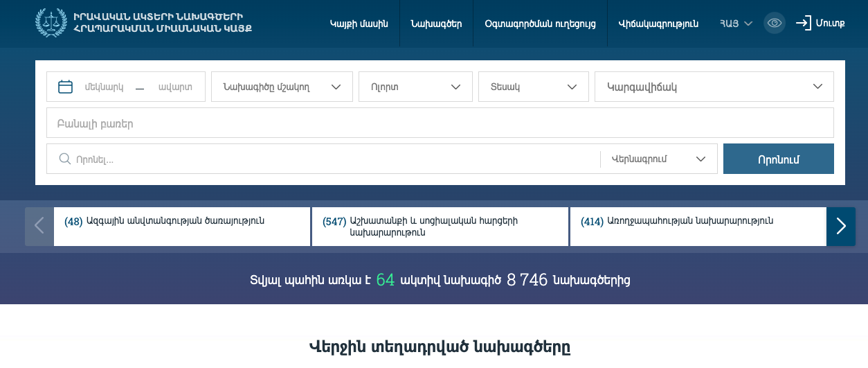This screenshot has height=368, width=868.
Task: Click the login arrow icon Մուտք
Action: [803, 23]
